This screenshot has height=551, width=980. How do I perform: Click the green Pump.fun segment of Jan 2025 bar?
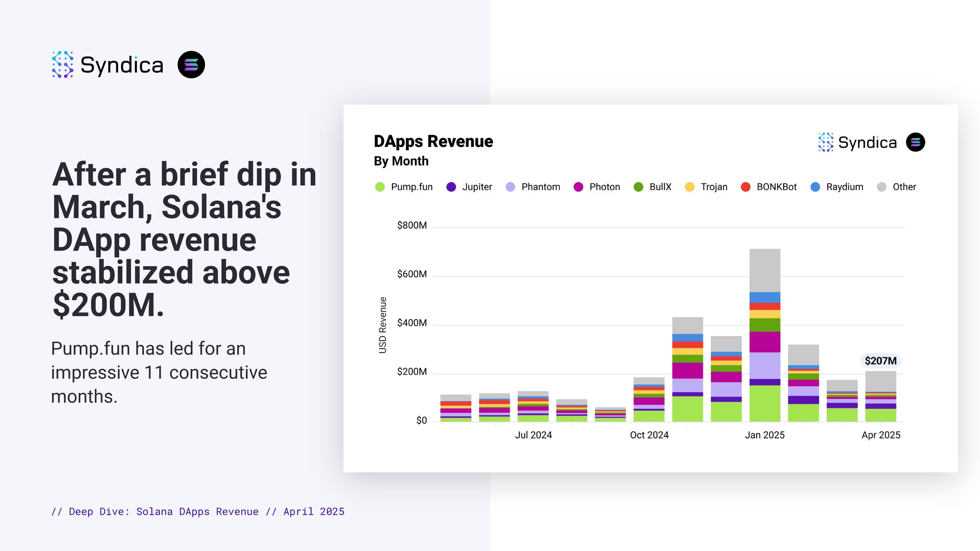point(765,404)
